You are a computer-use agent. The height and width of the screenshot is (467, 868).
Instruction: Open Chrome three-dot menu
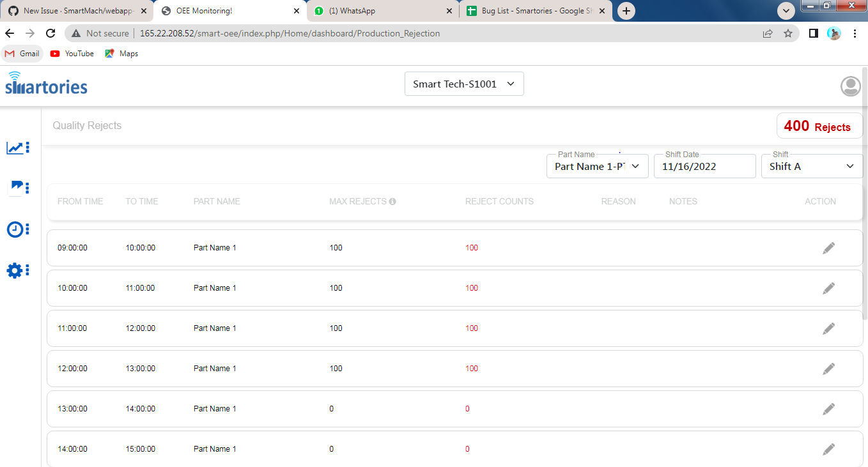click(855, 33)
